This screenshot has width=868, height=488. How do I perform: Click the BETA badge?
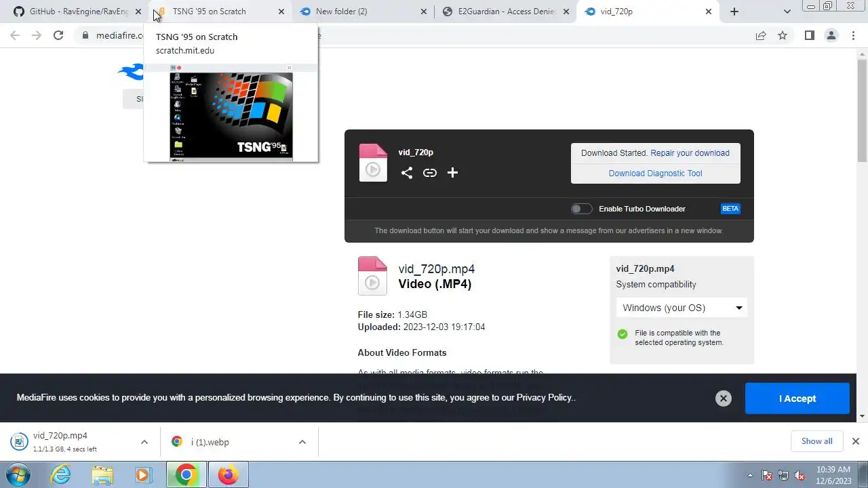[x=730, y=209]
